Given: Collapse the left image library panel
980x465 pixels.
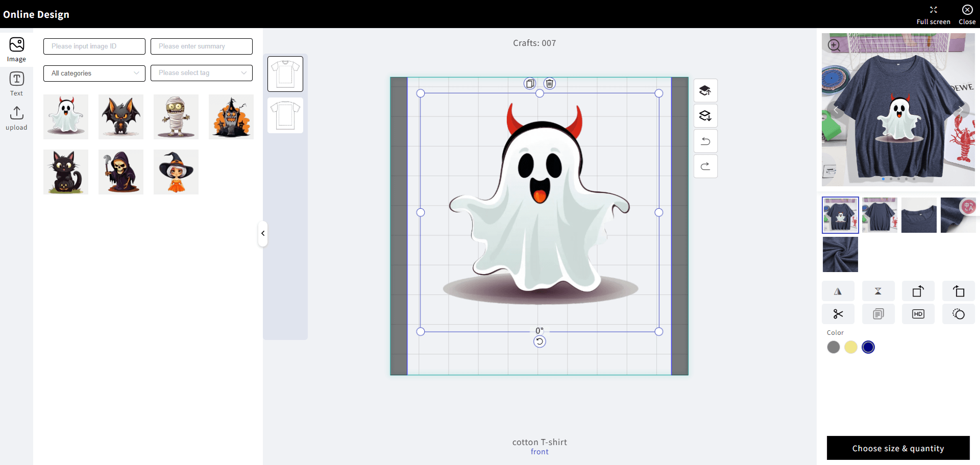Looking at the screenshot, I should (x=263, y=233).
